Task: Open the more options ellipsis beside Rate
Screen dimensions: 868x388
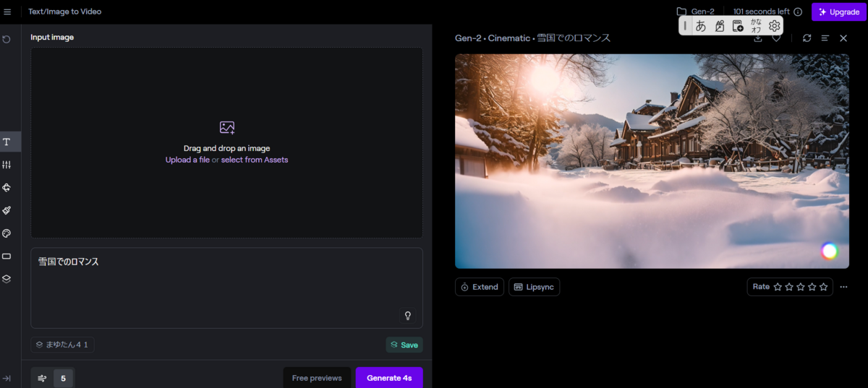Action: click(843, 287)
